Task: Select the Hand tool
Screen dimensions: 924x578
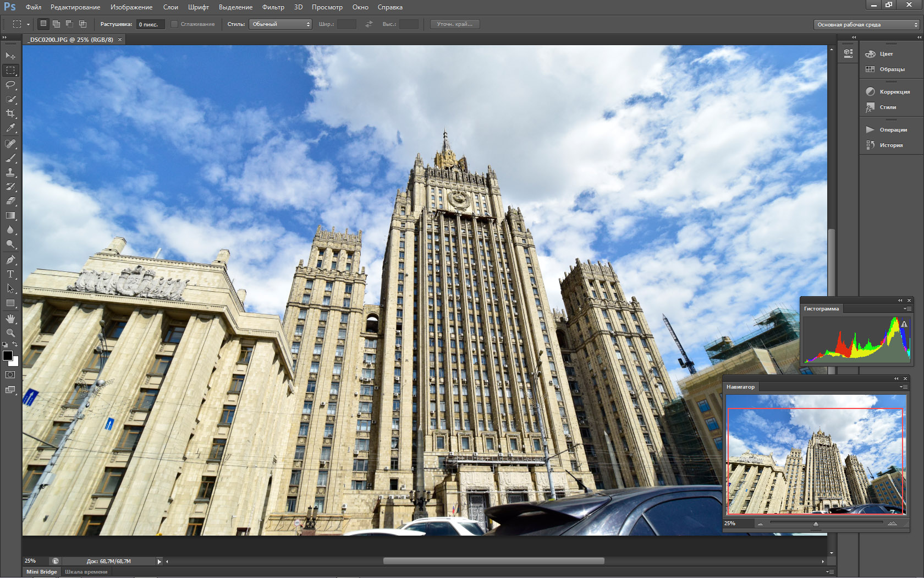Action: coord(10,319)
